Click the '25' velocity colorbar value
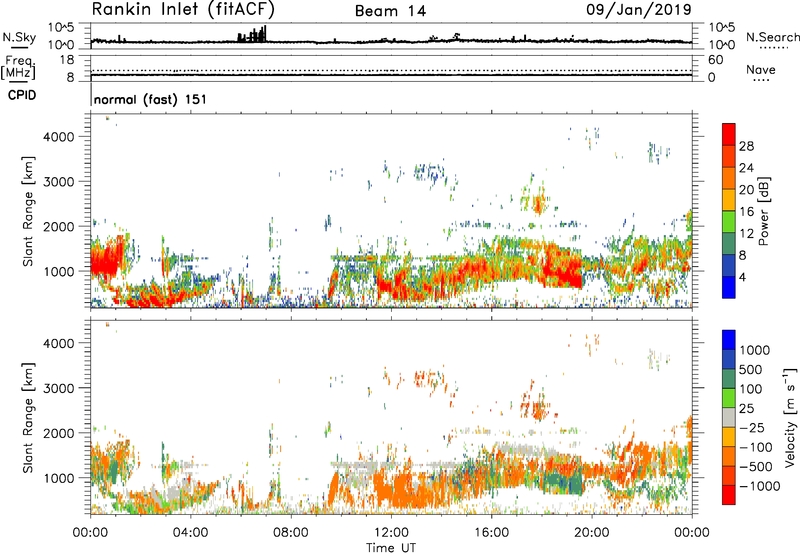The image size is (800, 554). pyautogui.click(x=747, y=409)
